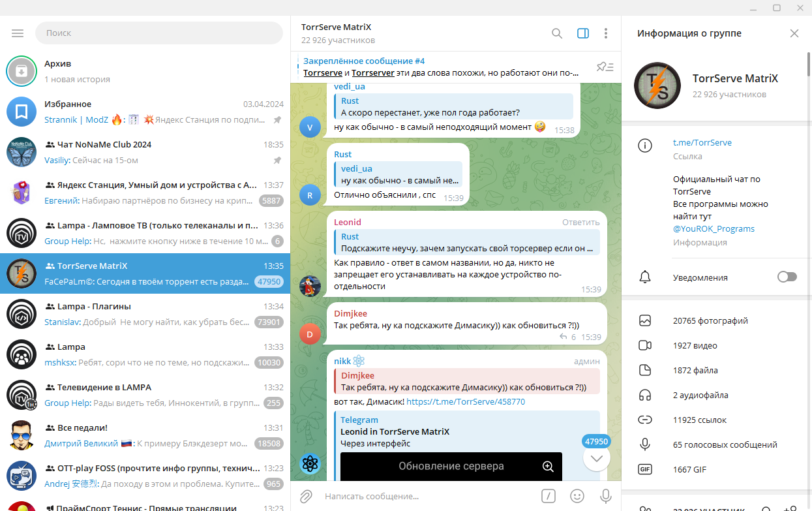Click the quoted Dimjkee reply in nikk's message
This screenshot has height=511, width=812.
[x=466, y=382]
